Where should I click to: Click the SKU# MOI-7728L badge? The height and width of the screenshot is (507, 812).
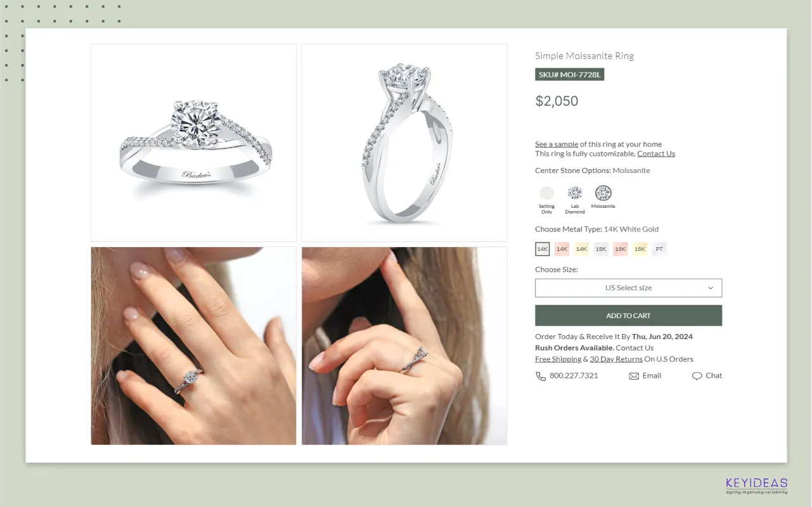pyautogui.click(x=569, y=75)
